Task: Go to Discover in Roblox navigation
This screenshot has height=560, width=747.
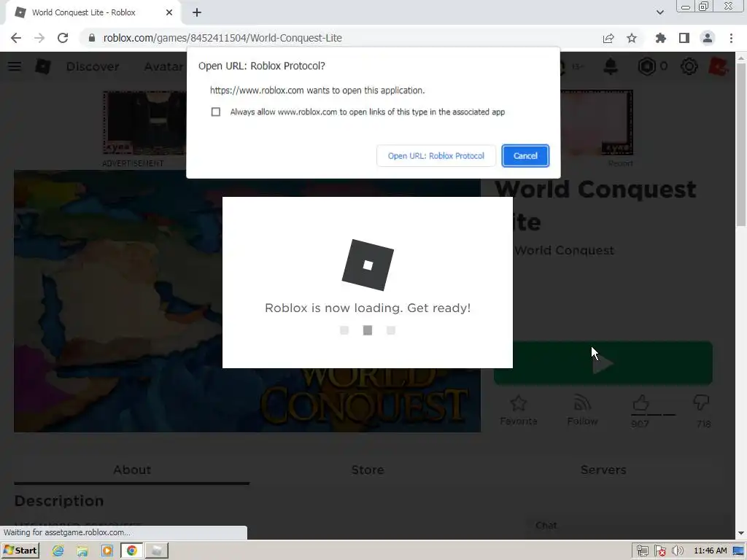Action: (x=93, y=66)
